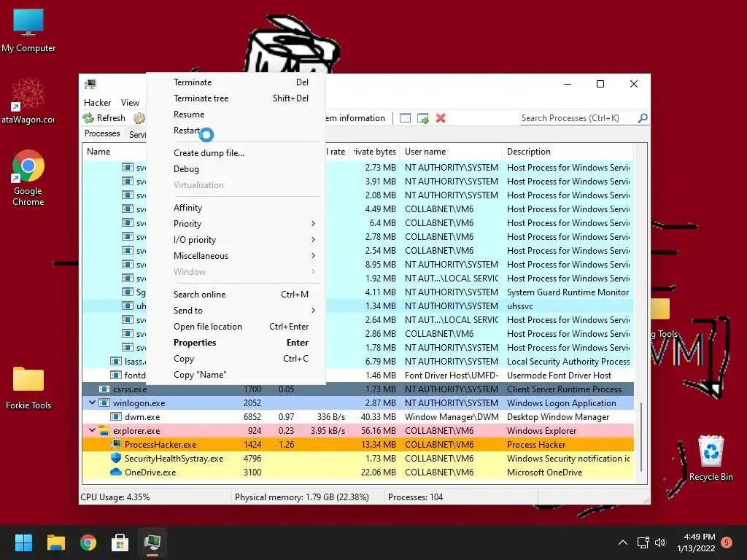Viewport: 747px width, 560px height.
Task: Select the ProcessHacker.exe process row
Action: [357, 444]
